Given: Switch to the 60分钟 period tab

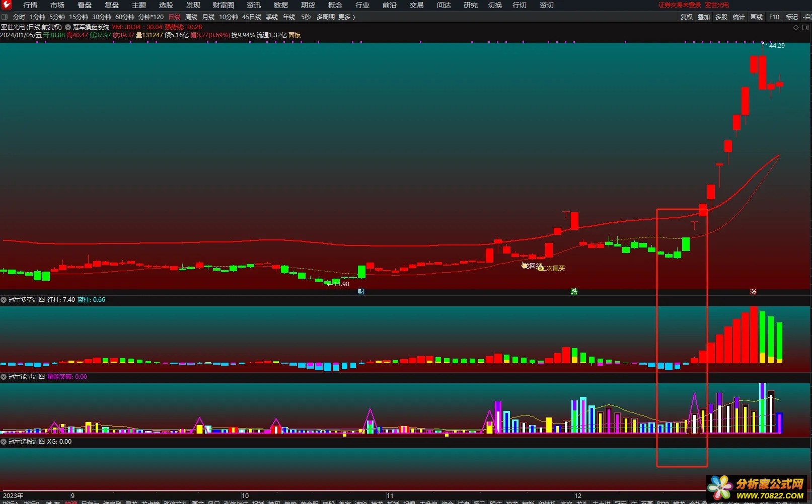Looking at the screenshot, I should (x=125, y=17).
